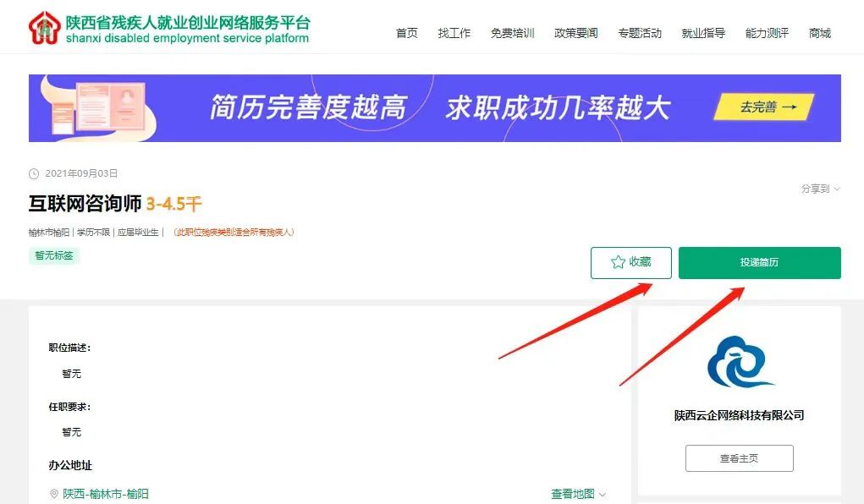The width and height of the screenshot is (864, 504).
Task: Toggle the 收藏 favorite state for this job
Action: coord(630,262)
